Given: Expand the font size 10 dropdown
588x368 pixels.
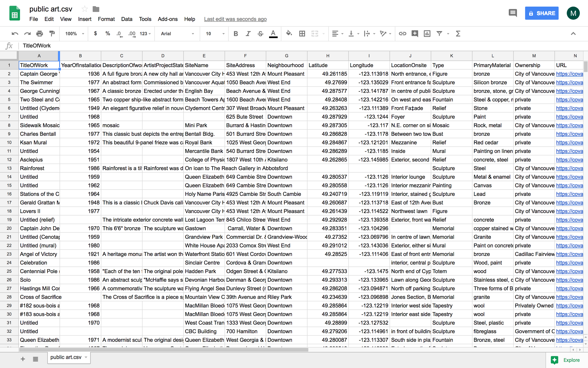Looking at the screenshot, I should 215,34.
